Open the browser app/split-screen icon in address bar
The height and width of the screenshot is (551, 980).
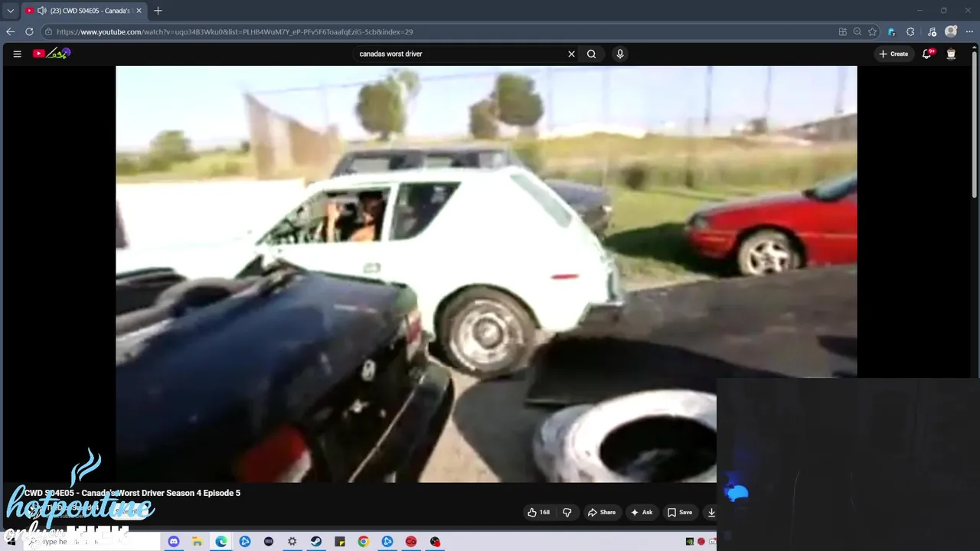(843, 32)
